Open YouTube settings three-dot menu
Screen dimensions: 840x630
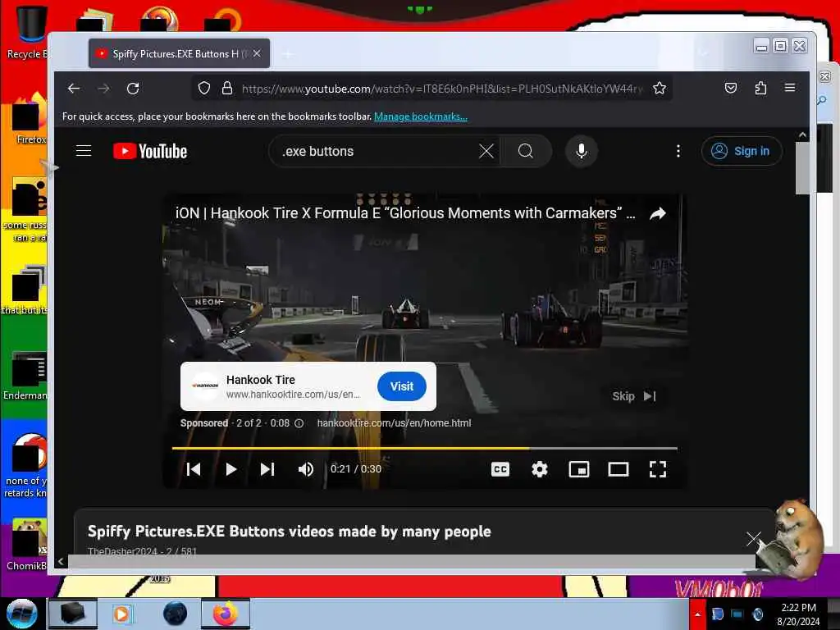coord(678,151)
